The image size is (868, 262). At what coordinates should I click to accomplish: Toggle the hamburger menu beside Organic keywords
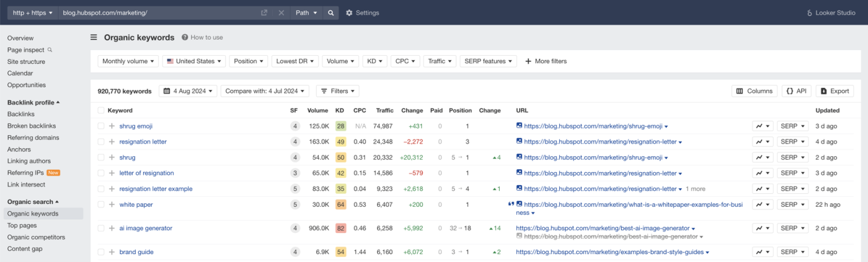click(x=94, y=37)
